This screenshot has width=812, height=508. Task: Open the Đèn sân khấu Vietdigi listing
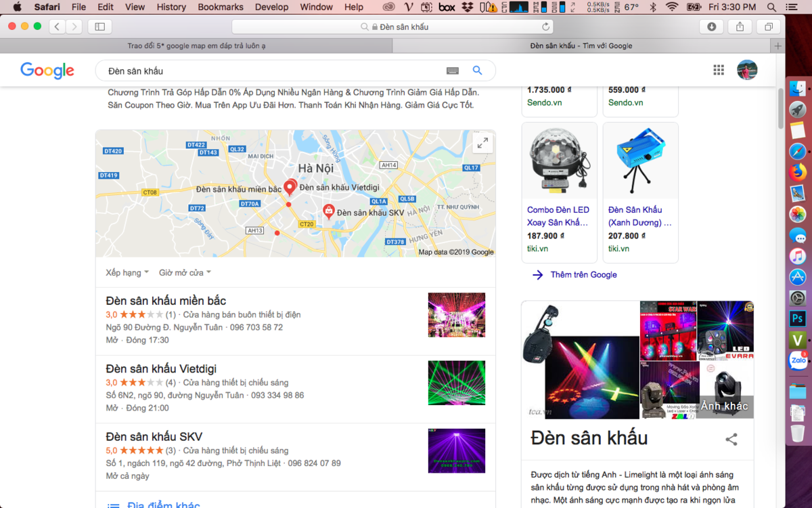[x=161, y=368]
